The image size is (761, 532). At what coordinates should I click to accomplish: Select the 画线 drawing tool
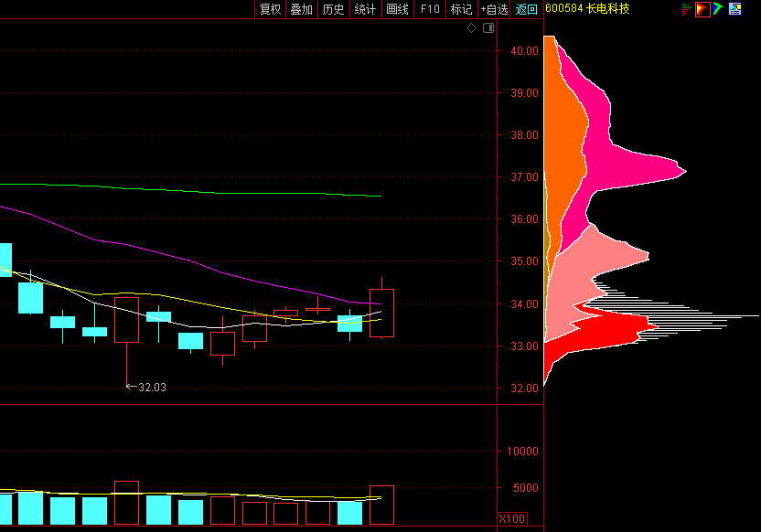[x=397, y=9]
